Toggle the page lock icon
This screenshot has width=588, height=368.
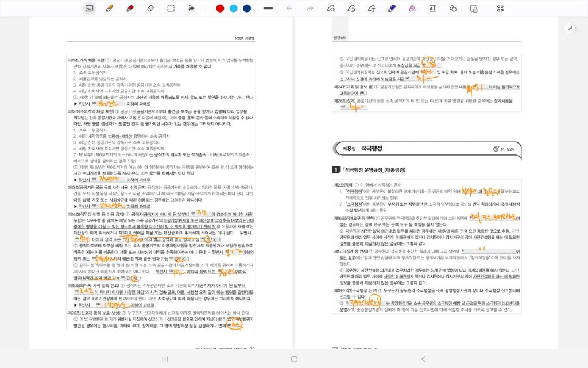(474, 9)
